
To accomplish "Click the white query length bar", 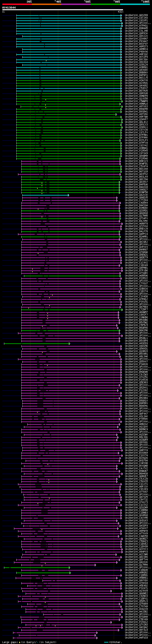I will [63, 10].
